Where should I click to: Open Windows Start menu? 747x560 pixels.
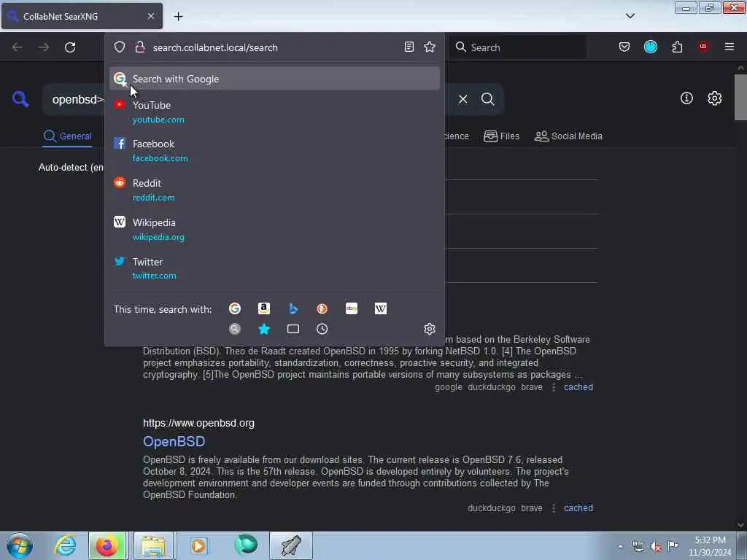coord(20,545)
